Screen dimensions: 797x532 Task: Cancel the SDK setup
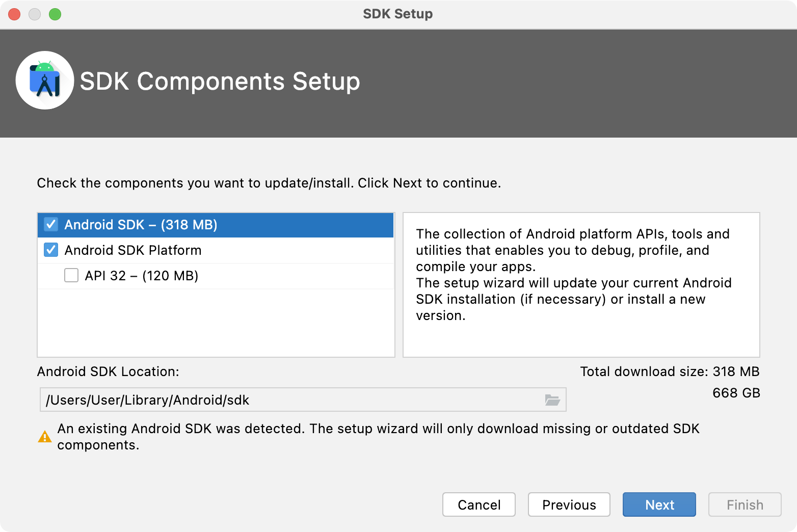pos(479,504)
